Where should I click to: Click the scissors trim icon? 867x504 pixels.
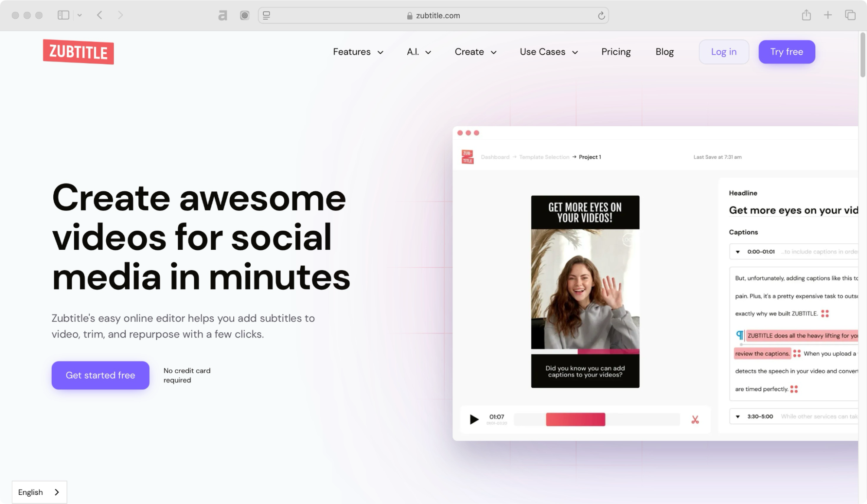pyautogui.click(x=695, y=419)
